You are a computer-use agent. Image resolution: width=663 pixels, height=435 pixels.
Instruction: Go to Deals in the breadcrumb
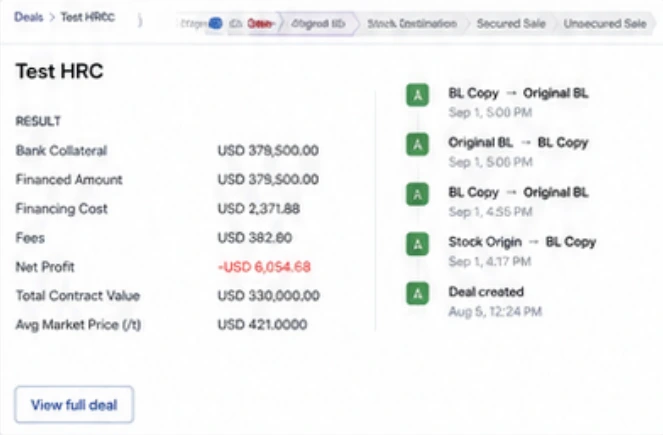click(28, 17)
